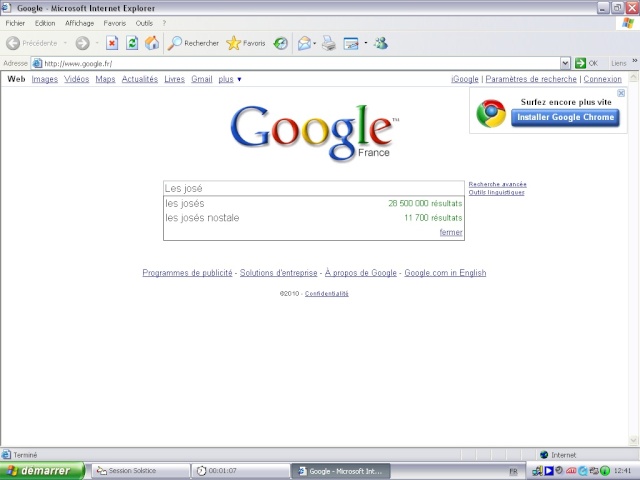The image size is (640, 480).
Task: Open the Favoris star toolbar button
Action: [x=246, y=43]
